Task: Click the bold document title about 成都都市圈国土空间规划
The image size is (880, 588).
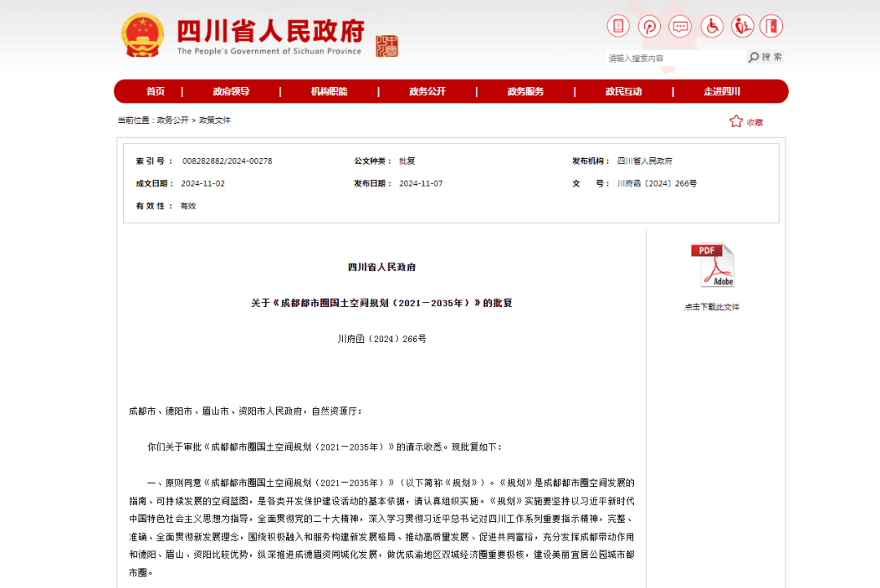Action: point(381,303)
